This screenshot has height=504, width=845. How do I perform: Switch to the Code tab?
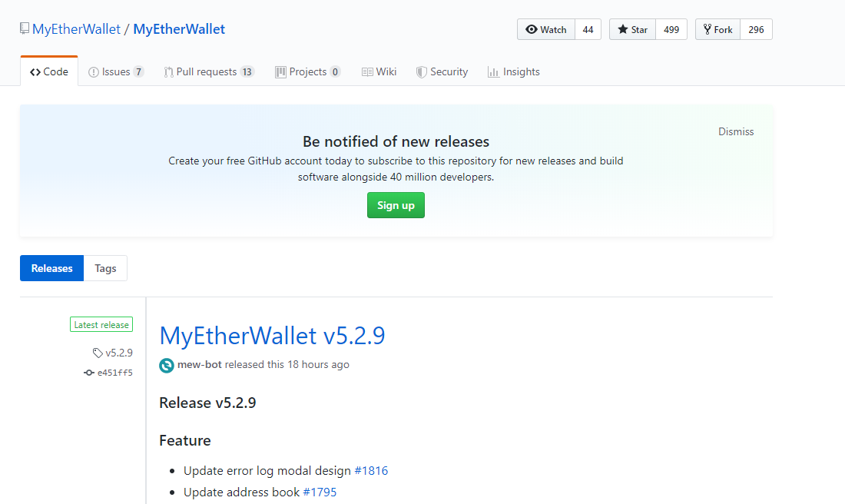tap(49, 71)
